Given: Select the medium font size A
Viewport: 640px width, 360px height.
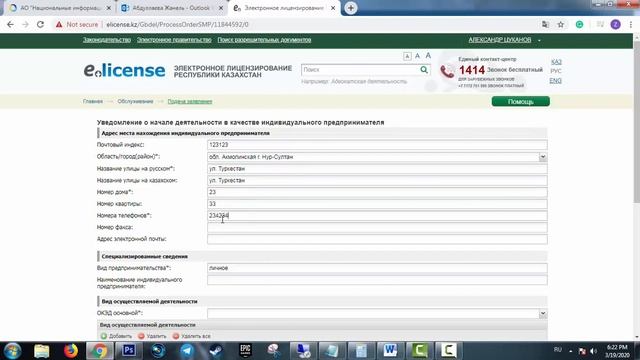Looking at the screenshot, I should point(418,56).
